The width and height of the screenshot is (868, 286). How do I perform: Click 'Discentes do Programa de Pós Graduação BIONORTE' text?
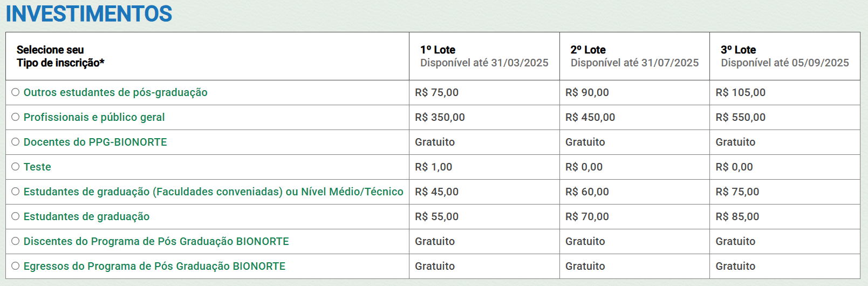(156, 241)
